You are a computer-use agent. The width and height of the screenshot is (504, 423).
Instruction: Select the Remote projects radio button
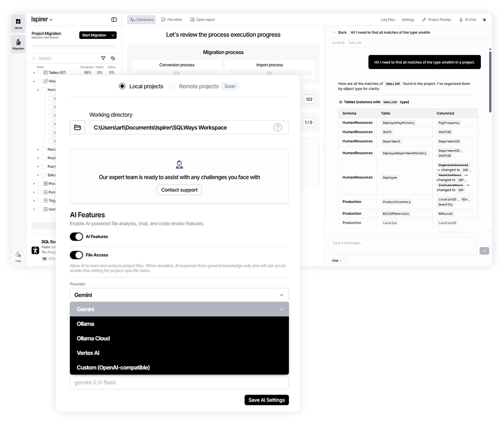tap(172, 86)
